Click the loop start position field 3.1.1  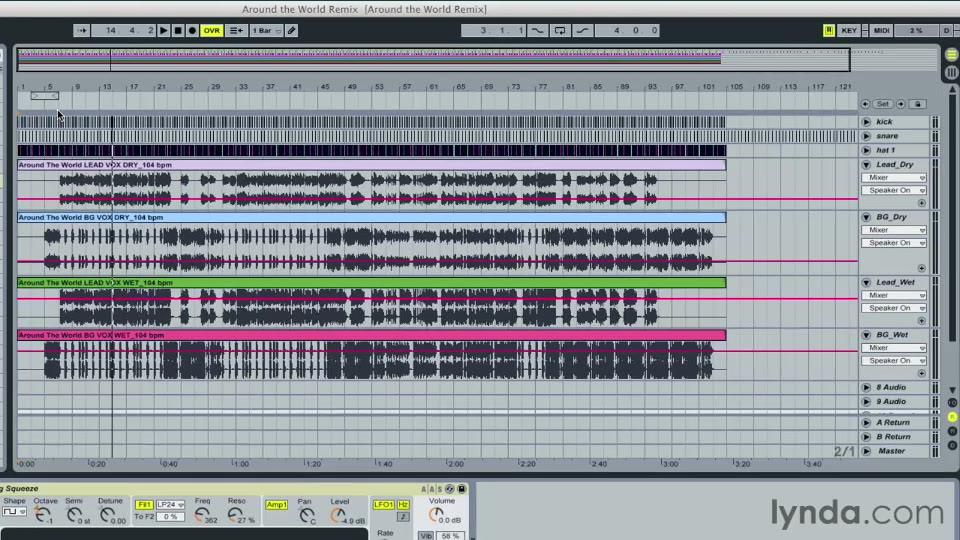(x=493, y=30)
